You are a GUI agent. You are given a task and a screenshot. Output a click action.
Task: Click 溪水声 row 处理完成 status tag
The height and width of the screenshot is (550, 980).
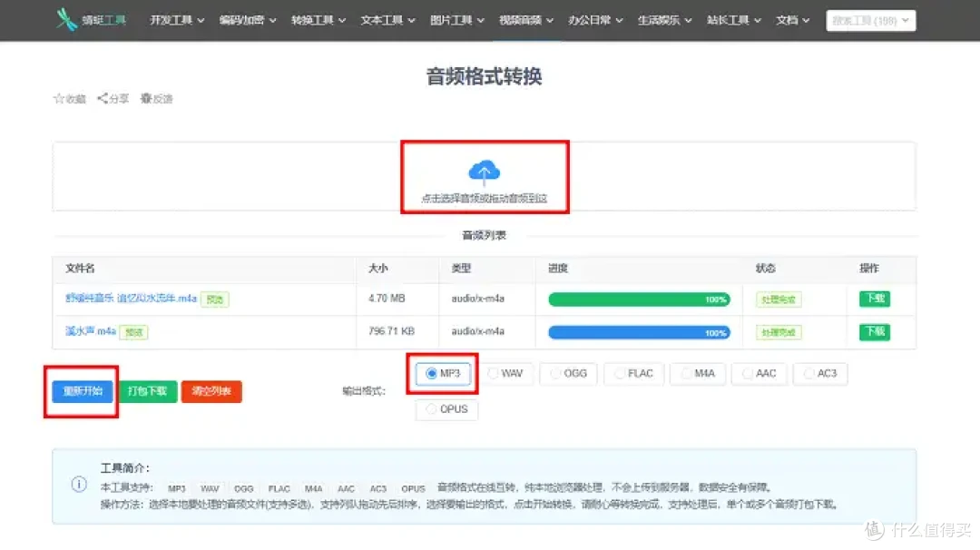coord(779,332)
